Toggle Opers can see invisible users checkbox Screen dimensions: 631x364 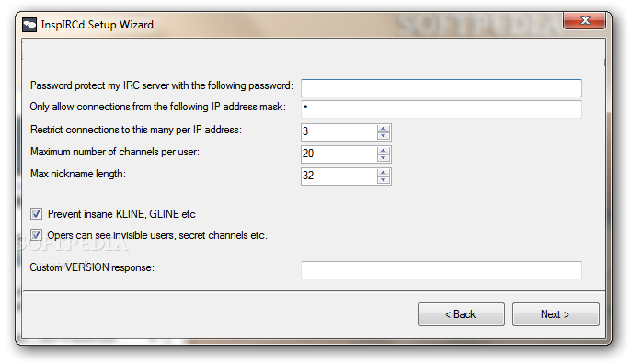(36, 235)
